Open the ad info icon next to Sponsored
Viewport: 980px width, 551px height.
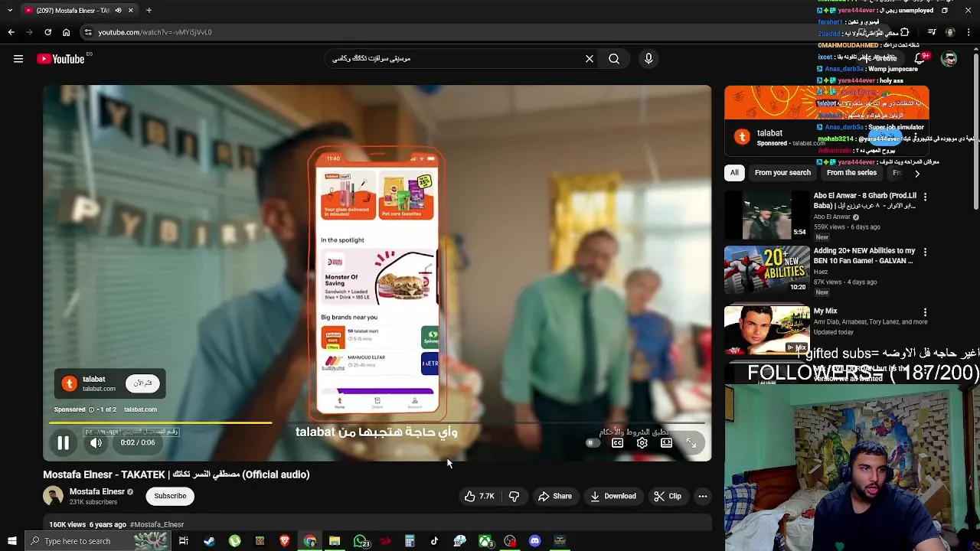click(91, 409)
